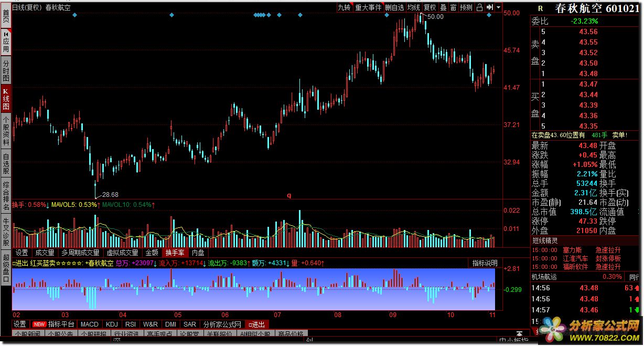
Task: Click the green down arrow on the 14:57 trade row
Action: pos(637,310)
